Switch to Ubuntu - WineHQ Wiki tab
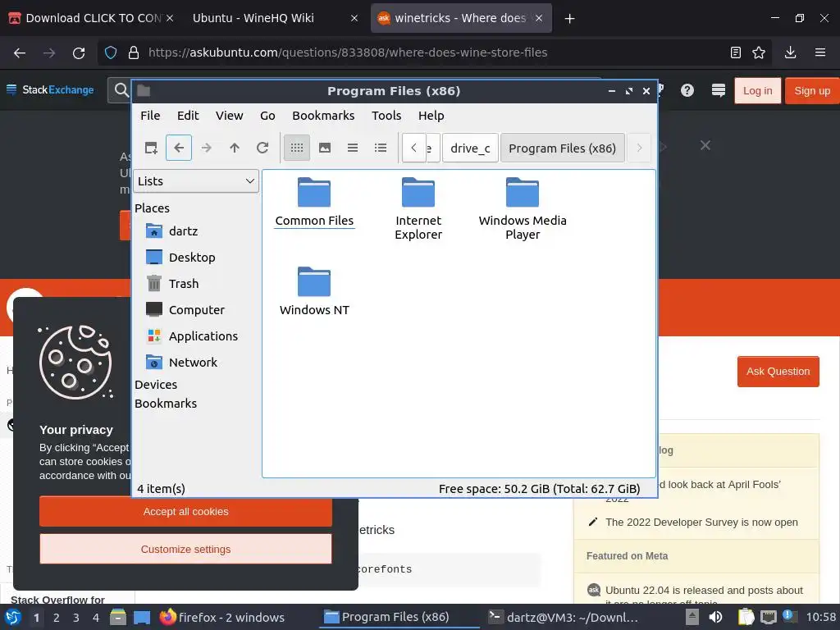The image size is (840, 630). [276, 18]
